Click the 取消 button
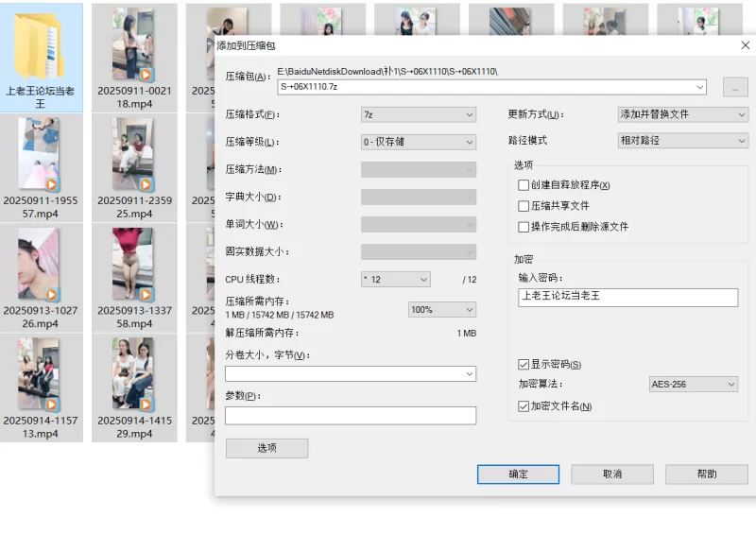This screenshot has height=551, width=756. (612, 474)
